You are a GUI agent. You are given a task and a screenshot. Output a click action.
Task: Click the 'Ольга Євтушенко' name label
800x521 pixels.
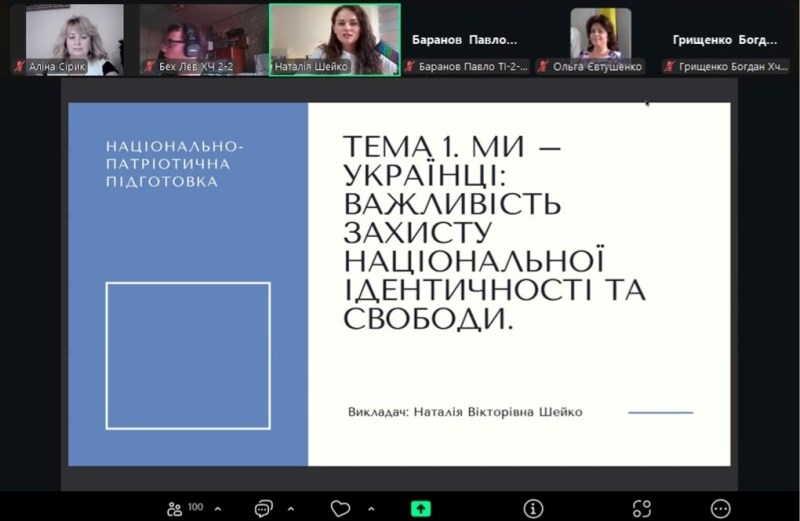[597, 67]
